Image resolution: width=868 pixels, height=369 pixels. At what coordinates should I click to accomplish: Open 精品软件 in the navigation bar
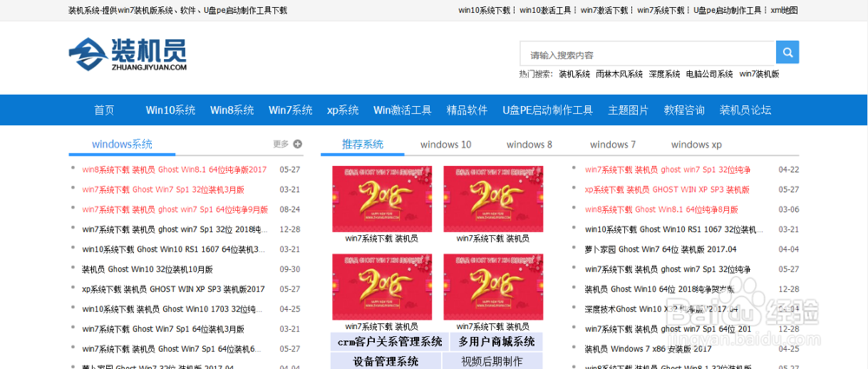(x=467, y=109)
